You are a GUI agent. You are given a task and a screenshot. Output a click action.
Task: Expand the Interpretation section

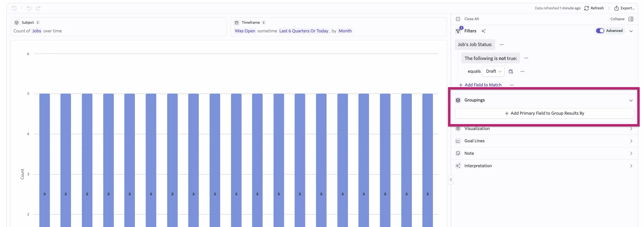click(544, 166)
